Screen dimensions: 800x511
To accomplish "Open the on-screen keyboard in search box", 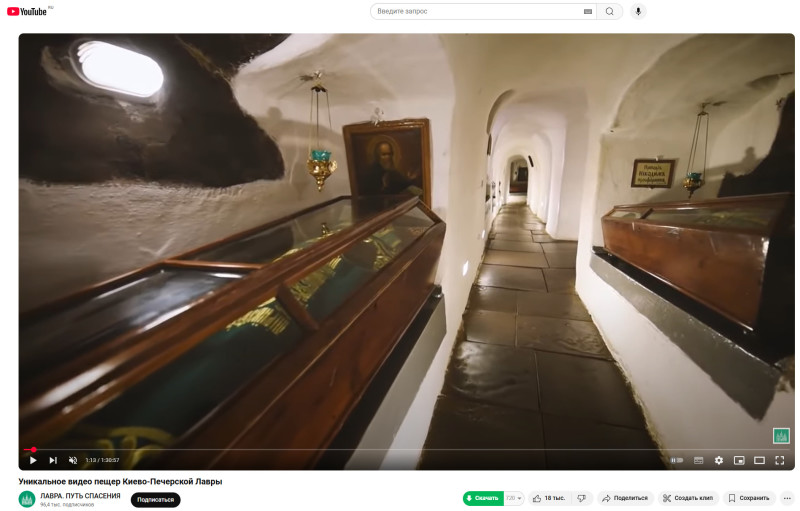I will 587,11.
